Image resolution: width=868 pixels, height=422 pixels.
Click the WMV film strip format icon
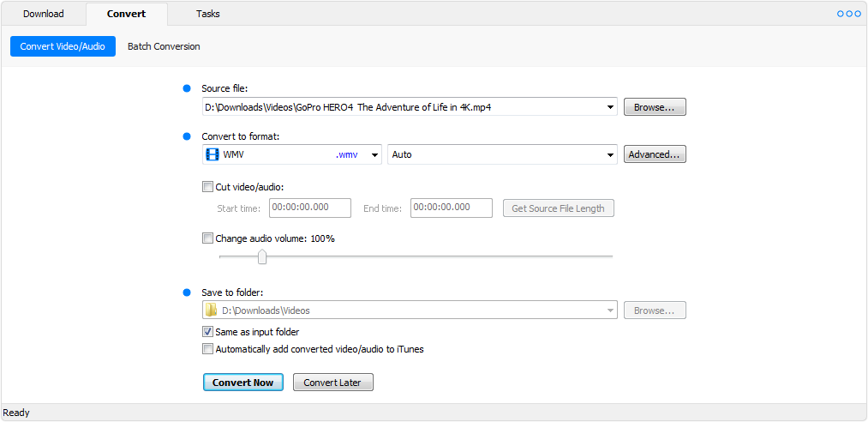pyautogui.click(x=213, y=154)
